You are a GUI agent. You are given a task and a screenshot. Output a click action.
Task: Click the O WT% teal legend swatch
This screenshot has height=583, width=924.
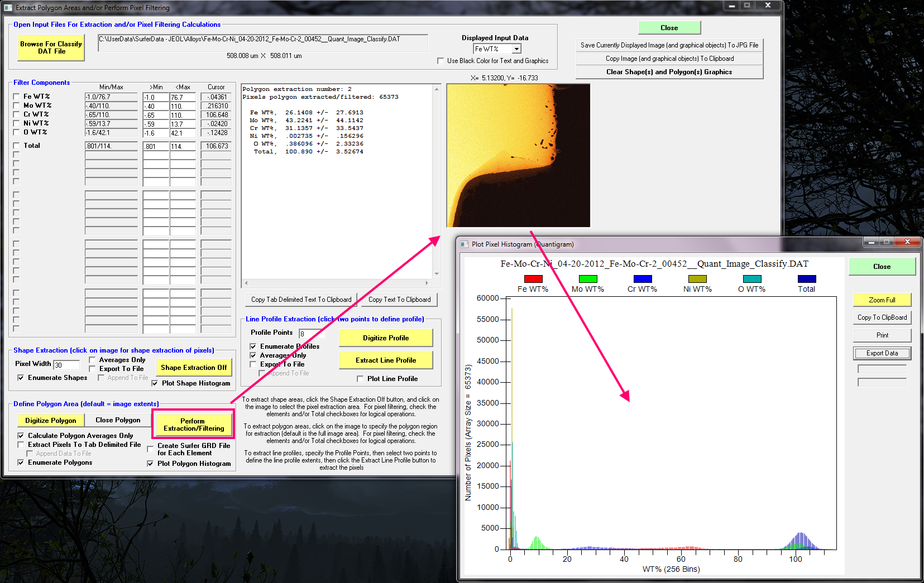[x=752, y=278]
